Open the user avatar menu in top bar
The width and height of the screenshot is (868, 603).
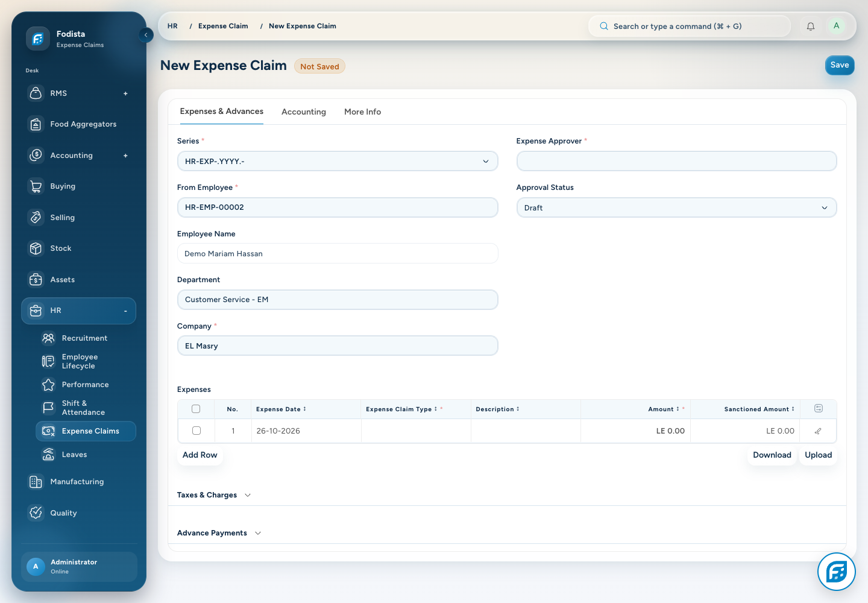coord(836,26)
